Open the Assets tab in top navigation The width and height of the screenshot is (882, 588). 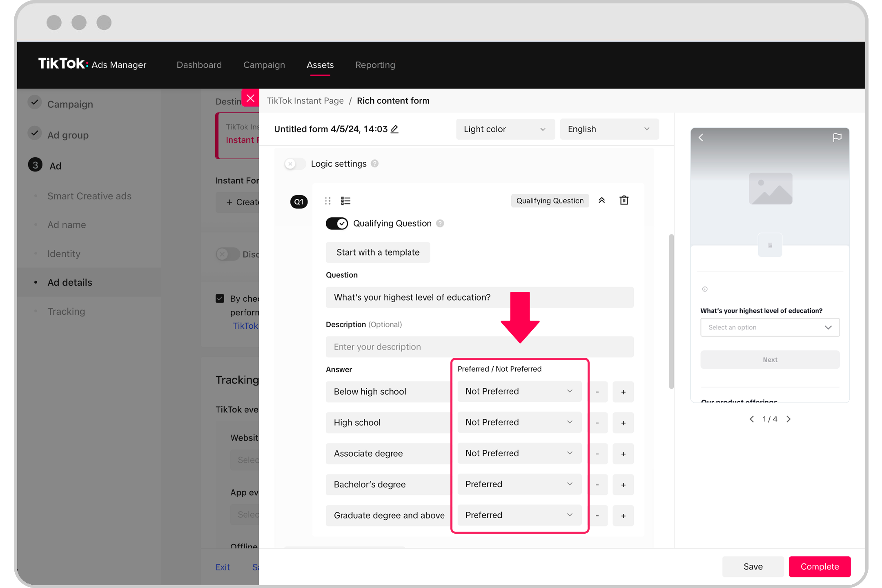click(320, 65)
